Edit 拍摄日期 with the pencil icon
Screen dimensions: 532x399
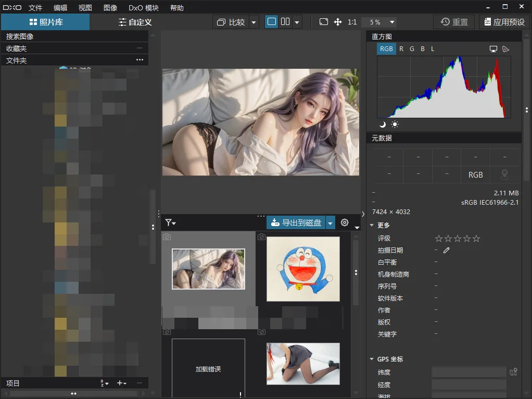[447, 250]
